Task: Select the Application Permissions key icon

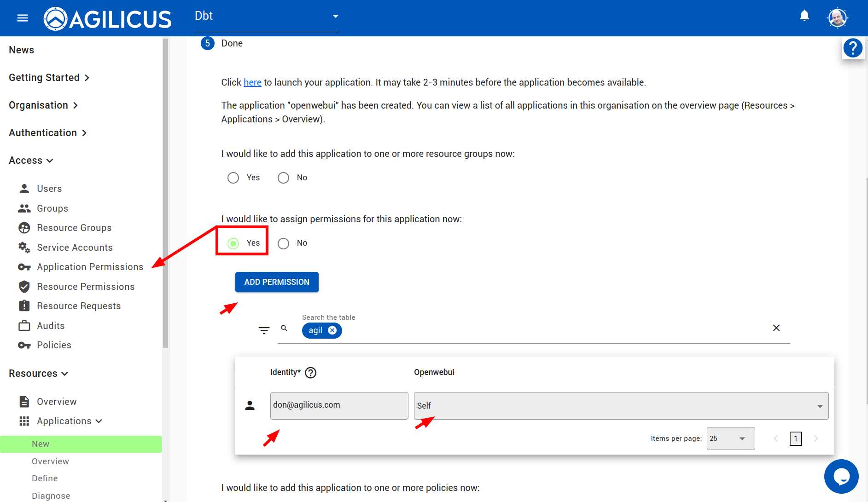Action: pyautogui.click(x=24, y=267)
